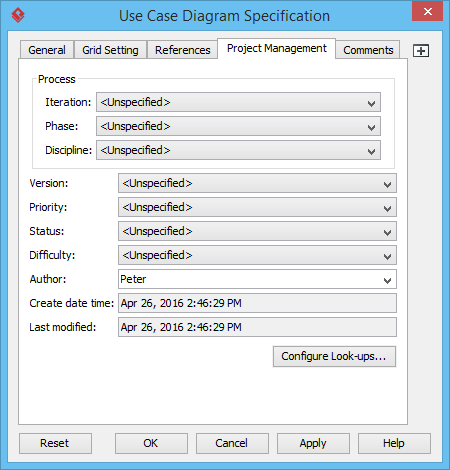
Task: Click the dialog title text
Action: coord(224,16)
